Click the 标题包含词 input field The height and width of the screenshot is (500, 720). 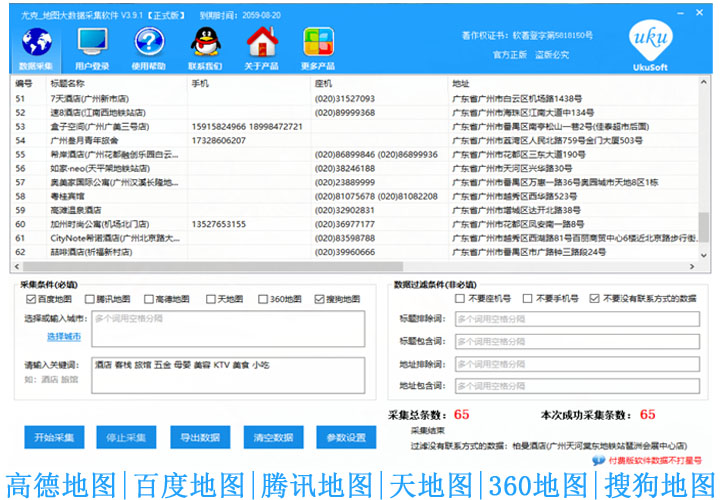tap(578, 342)
